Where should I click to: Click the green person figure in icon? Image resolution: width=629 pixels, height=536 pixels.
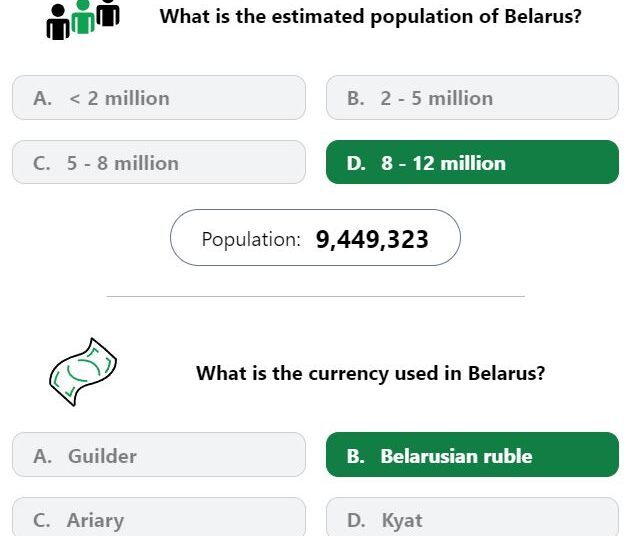(83, 17)
